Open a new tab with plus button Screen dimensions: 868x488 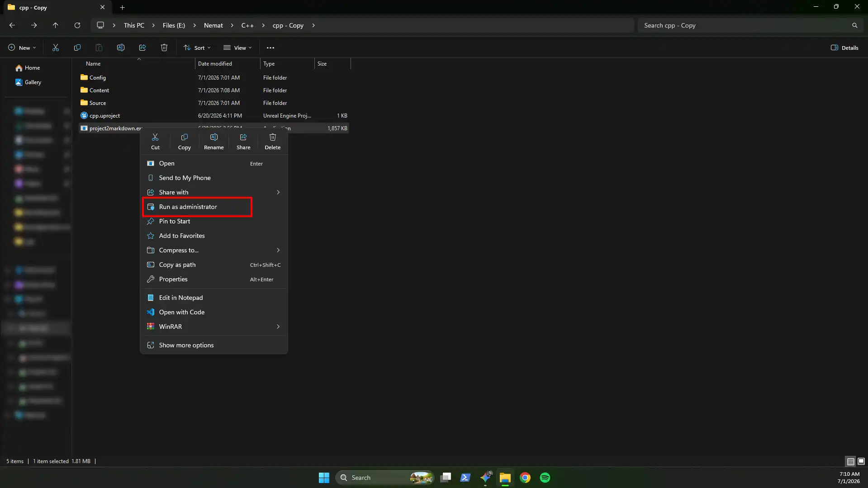[x=122, y=7]
